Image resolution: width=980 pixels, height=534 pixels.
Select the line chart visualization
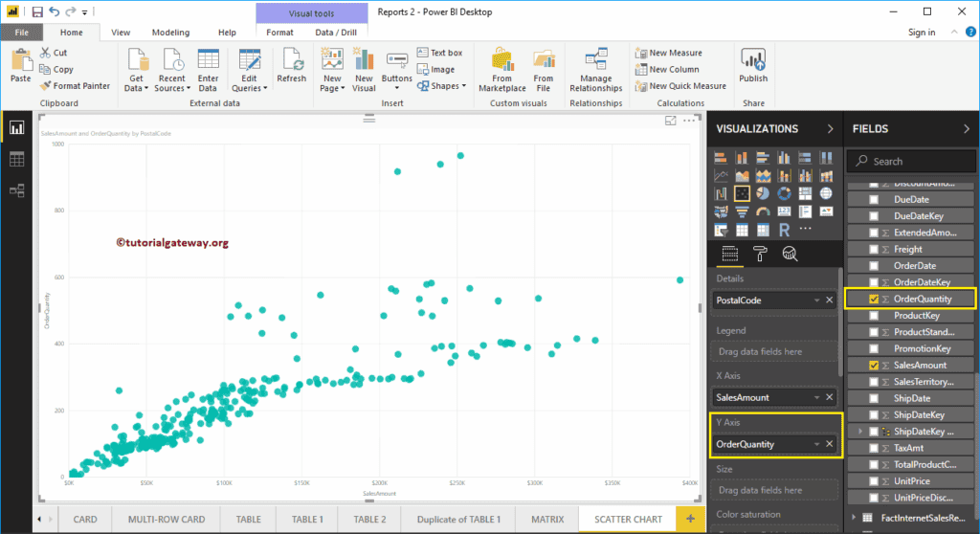coord(721,176)
